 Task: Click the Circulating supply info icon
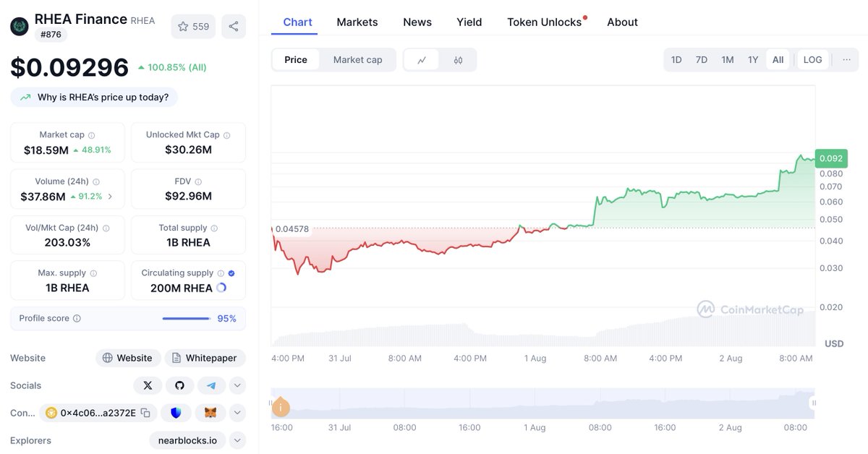[221, 273]
